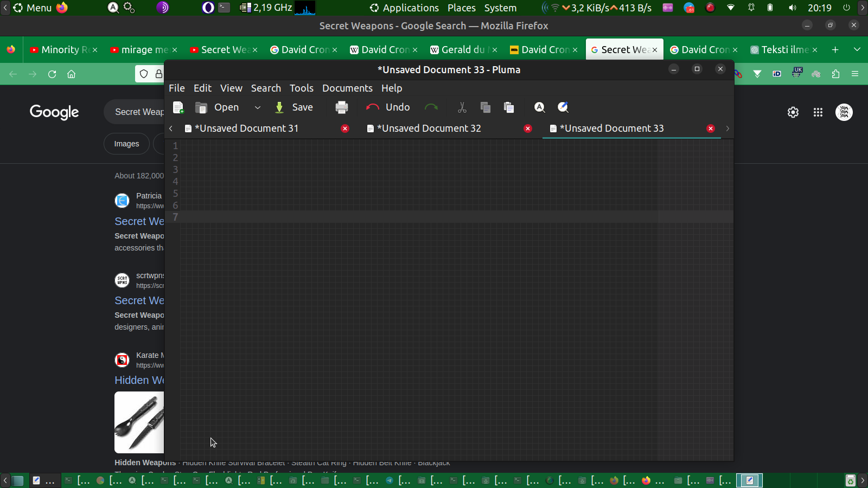Undo the last action in Pluma
Image resolution: width=868 pixels, height=488 pixels.
[x=388, y=107]
